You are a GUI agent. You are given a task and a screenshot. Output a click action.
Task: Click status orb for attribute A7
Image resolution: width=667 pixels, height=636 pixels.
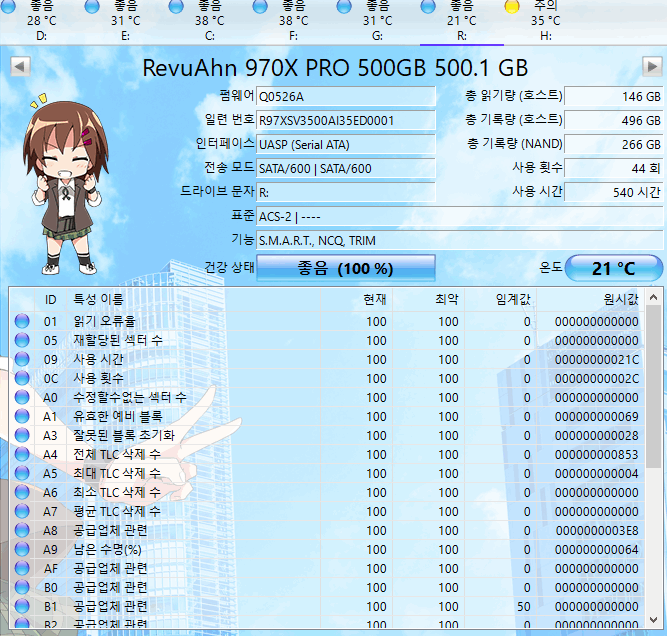(x=22, y=511)
